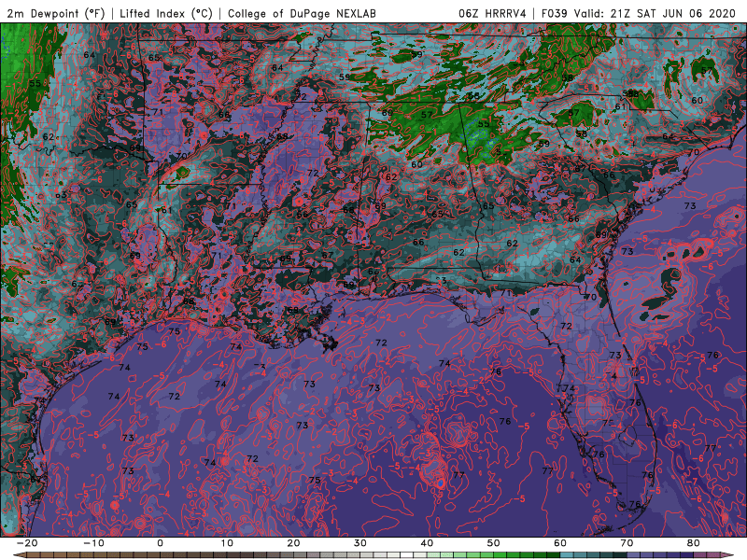Click the -20 label on the color scale
Screen dimensions: 747x560
click(26, 543)
